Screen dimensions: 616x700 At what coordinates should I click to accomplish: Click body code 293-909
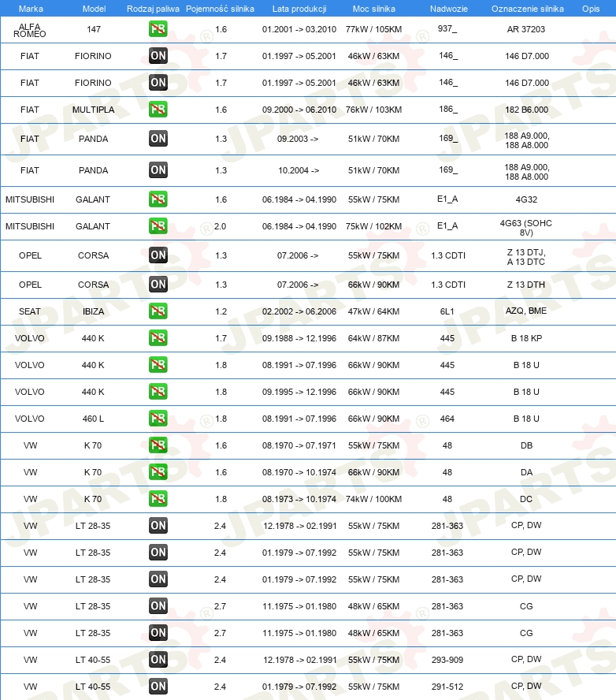(x=447, y=659)
